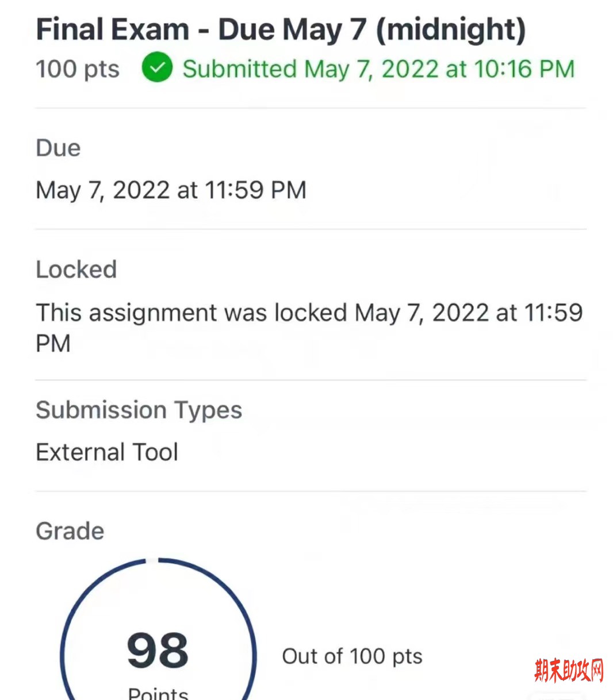Tap the grade ring's gap at top
613x700 pixels.
(152, 560)
